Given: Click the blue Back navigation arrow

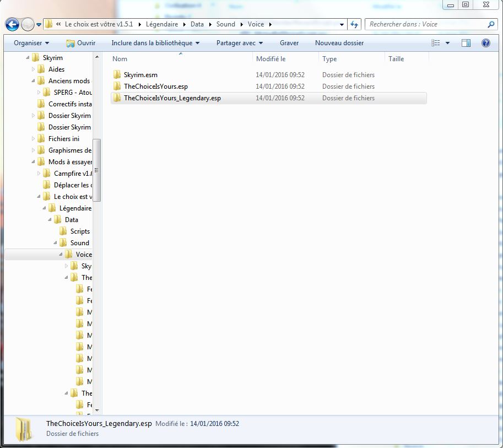Looking at the screenshot, I should (x=12, y=24).
